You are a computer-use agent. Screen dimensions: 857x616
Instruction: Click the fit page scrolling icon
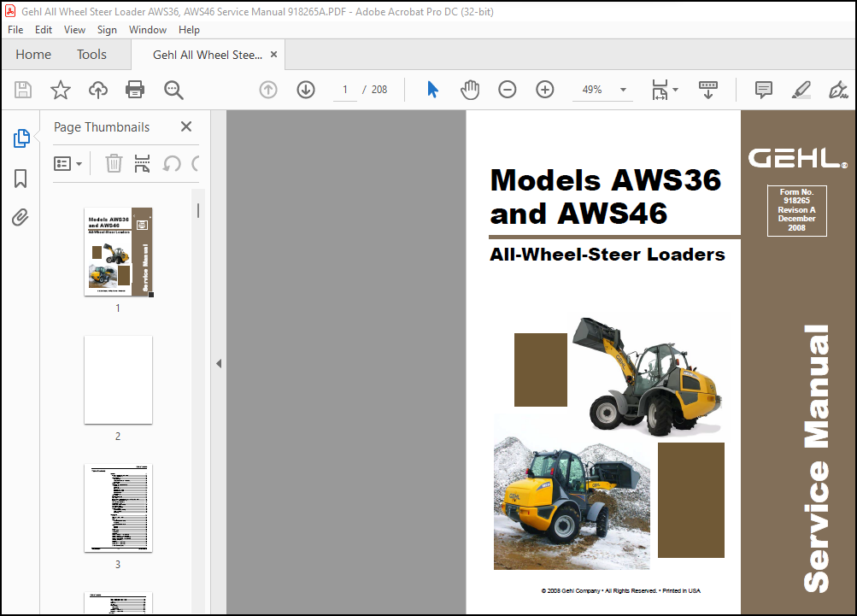660,90
